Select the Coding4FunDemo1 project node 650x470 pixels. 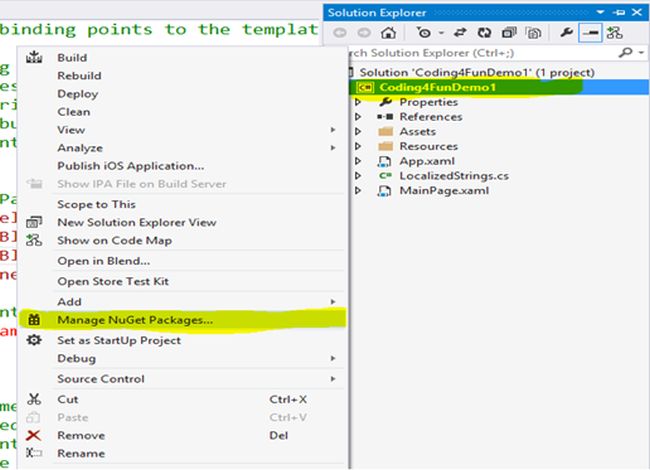point(437,87)
